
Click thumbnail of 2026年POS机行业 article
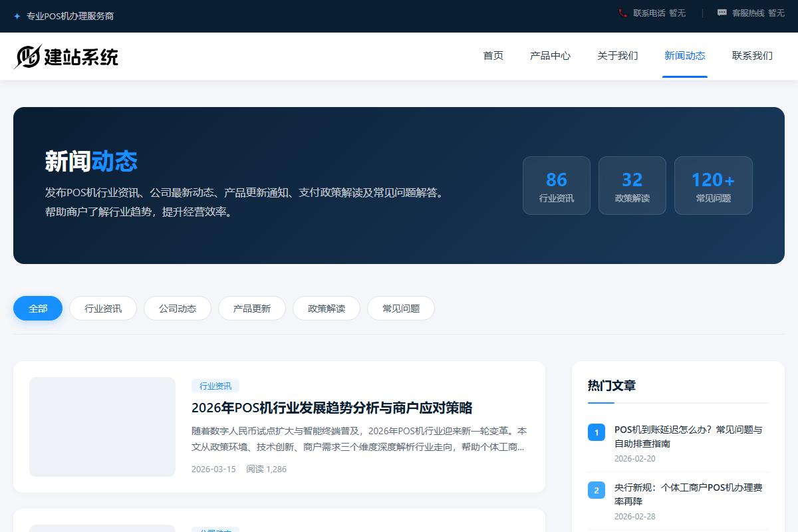[x=102, y=427]
